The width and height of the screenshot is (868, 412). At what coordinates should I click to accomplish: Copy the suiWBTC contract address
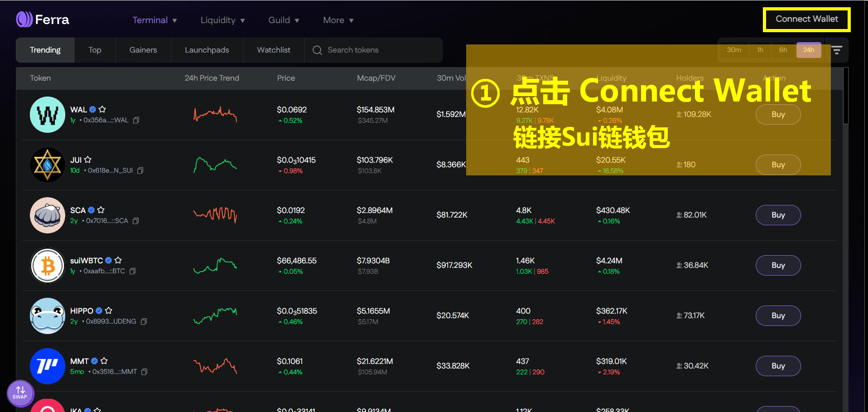click(133, 271)
